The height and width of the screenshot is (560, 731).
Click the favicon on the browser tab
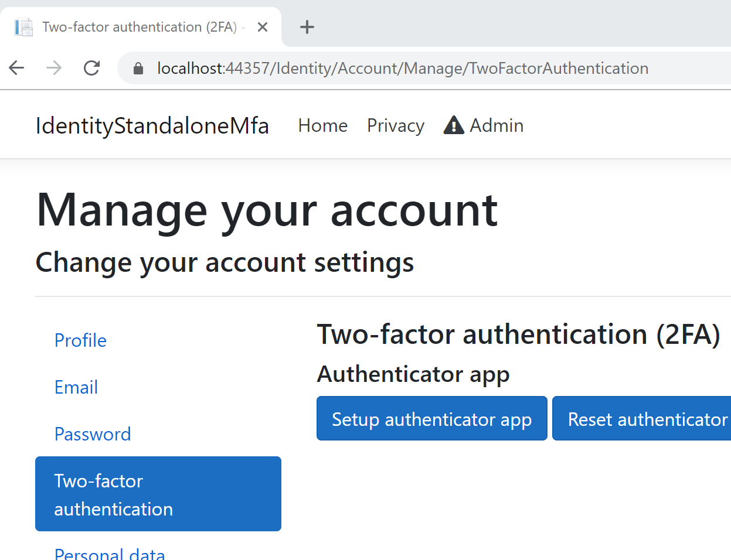pyautogui.click(x=23, y=26)
